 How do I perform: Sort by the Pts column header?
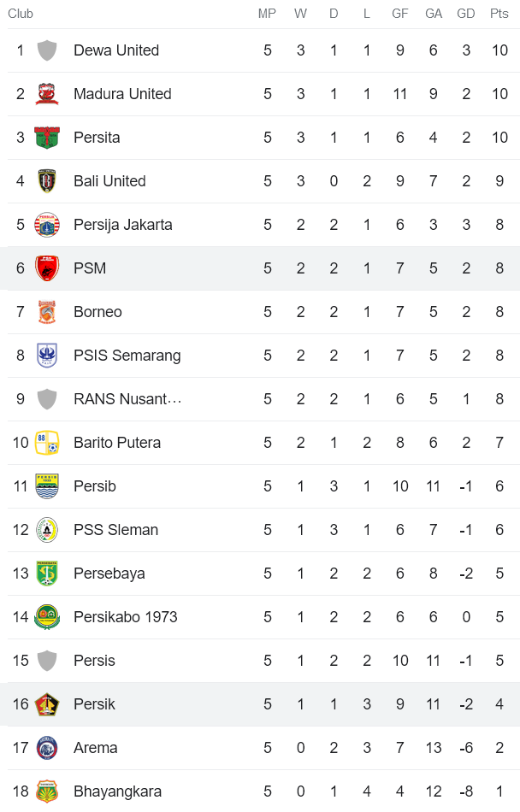point(499,14)
